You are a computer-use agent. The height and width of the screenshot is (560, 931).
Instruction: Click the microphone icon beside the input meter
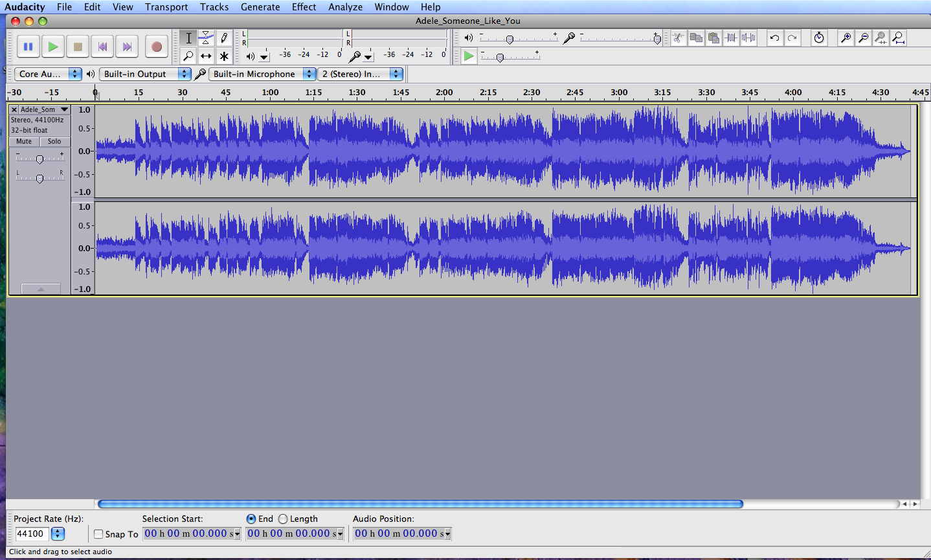click(x=355, y=56)
